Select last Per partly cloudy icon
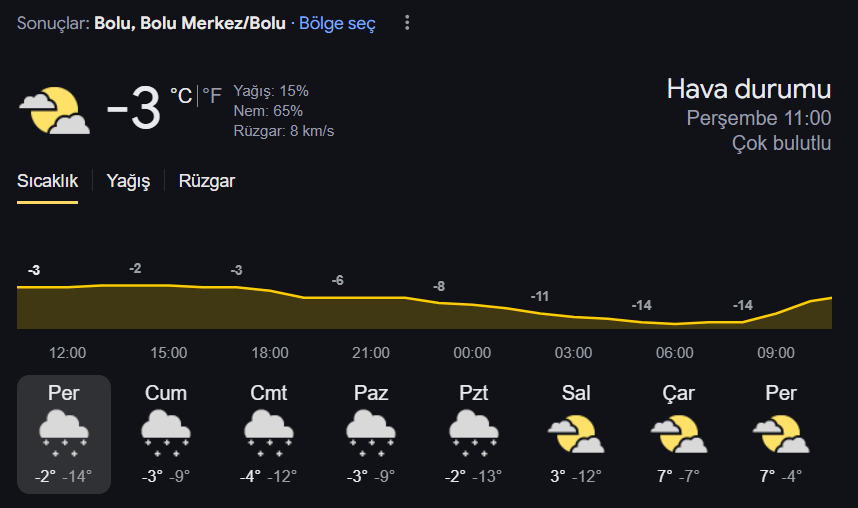The height and width of the screenshot is (508, 858). tap(781, 434)
